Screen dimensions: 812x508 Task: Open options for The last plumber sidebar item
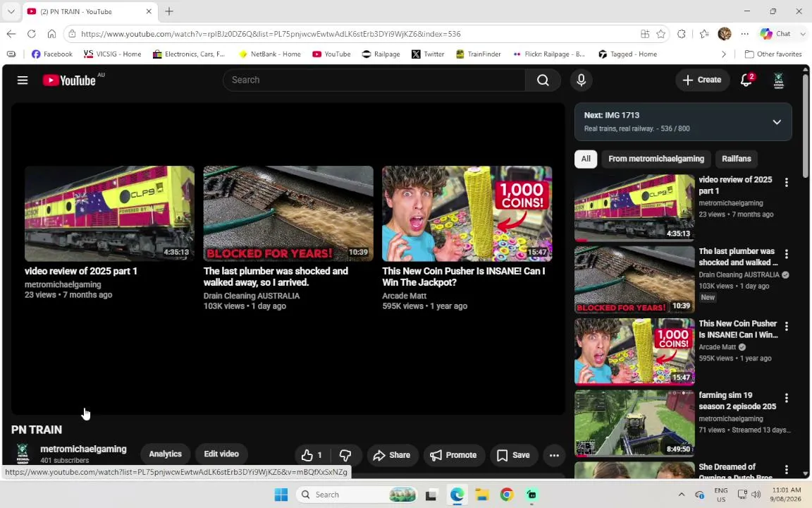[787, 254]
